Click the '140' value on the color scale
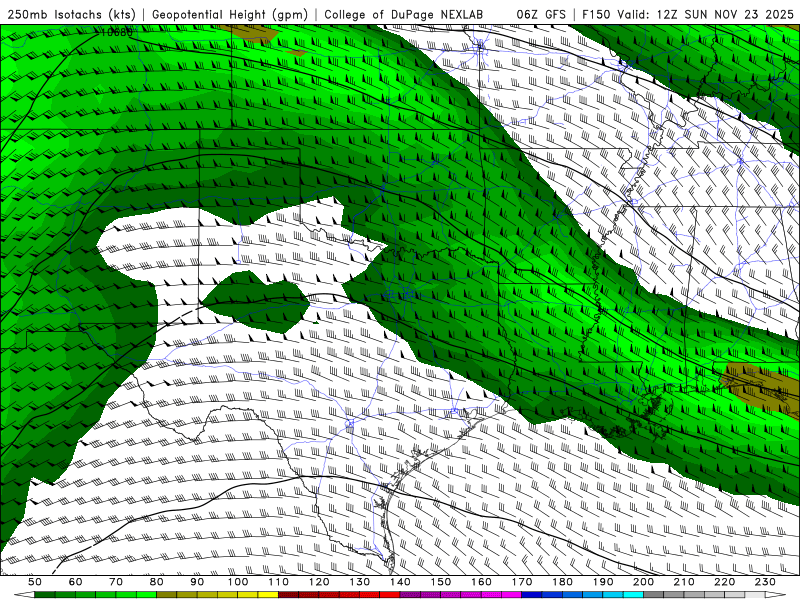The height and width of the screenshot is (600, 800). point(400,582)
